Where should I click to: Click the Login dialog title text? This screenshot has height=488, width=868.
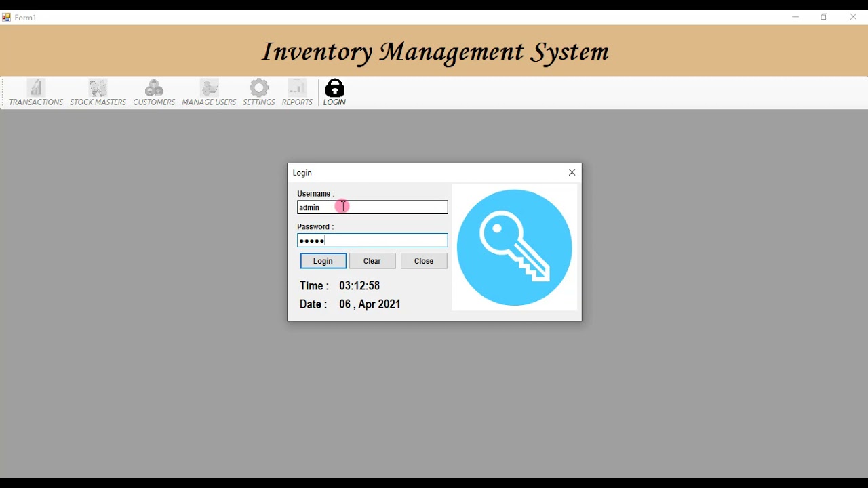303,174
